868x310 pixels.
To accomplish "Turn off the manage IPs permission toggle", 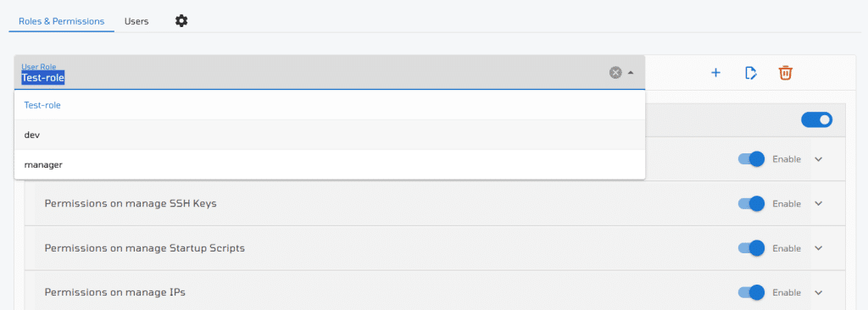I will tap(751, 292).
